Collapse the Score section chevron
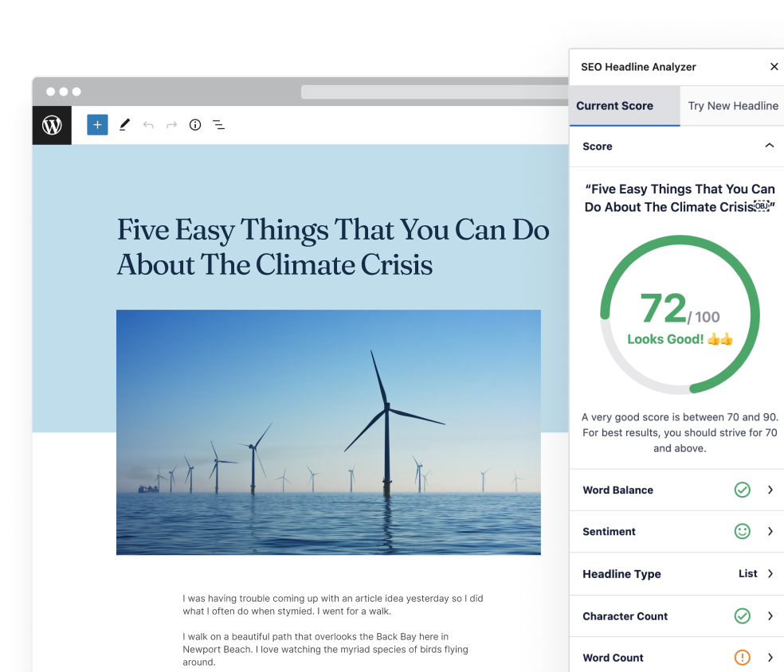The image size is (784, 672). [769, 146]
